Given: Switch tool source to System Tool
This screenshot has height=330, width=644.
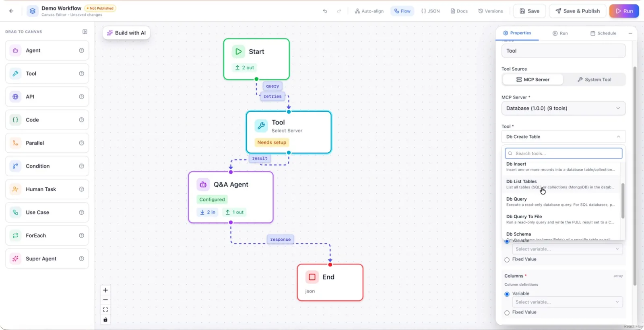Looking at the screenshot, I should point(594,80).
